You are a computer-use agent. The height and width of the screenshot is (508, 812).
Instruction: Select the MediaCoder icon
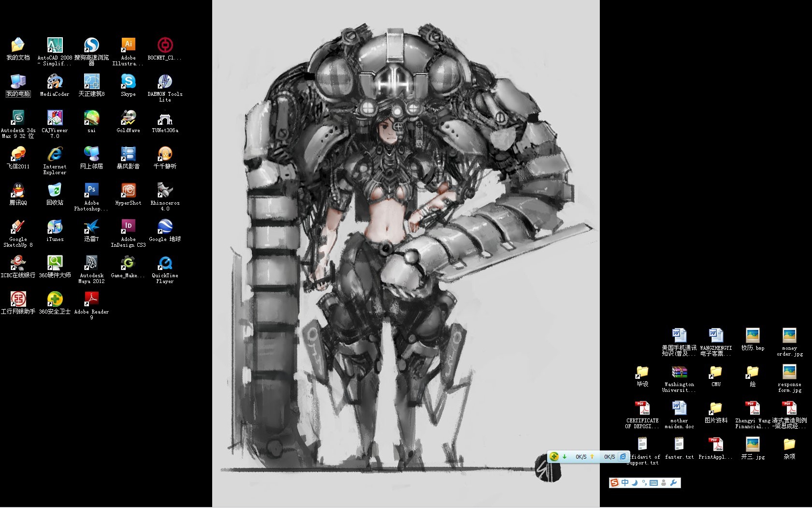point(55,85)
